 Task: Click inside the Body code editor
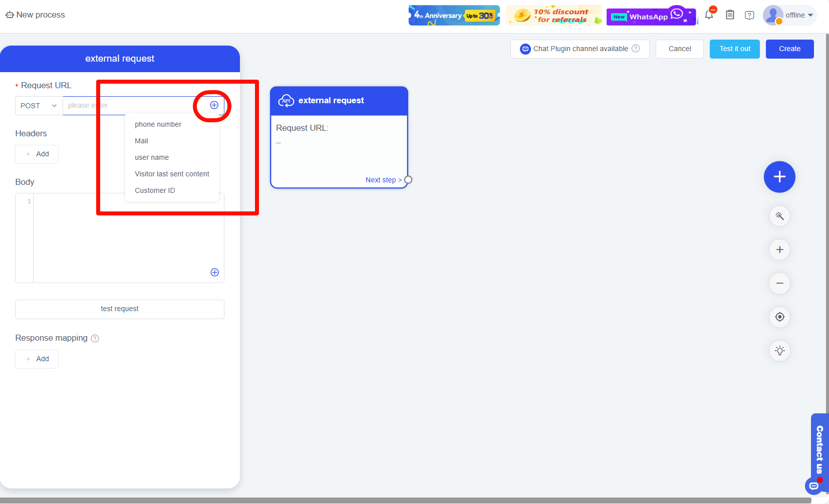point(128,238)
